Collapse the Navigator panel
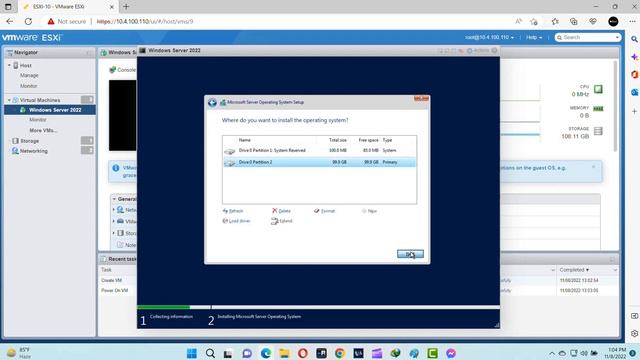 89,53
